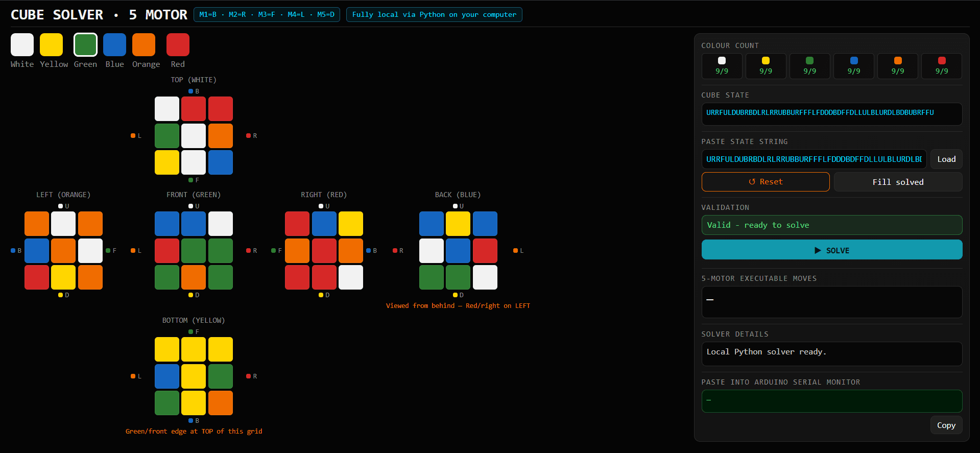
Task: Click the orange sticker on the TOP face
Action: click(221, 136)
